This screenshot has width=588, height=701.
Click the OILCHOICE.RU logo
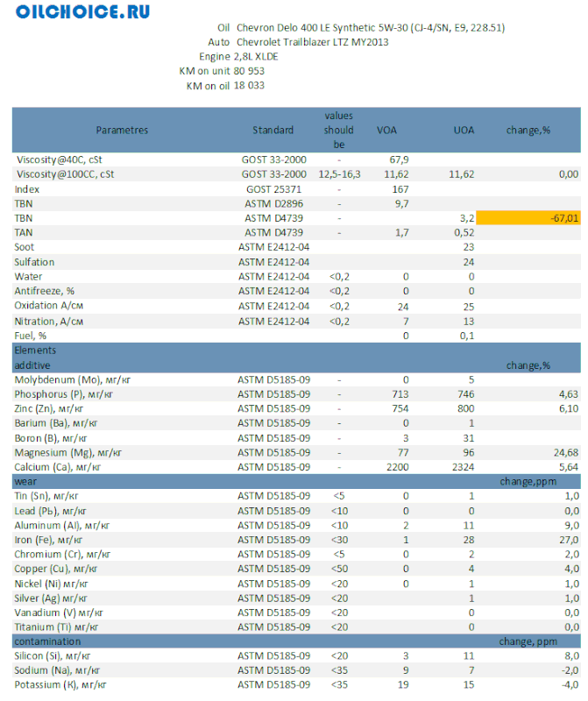(x=82, y=11)
